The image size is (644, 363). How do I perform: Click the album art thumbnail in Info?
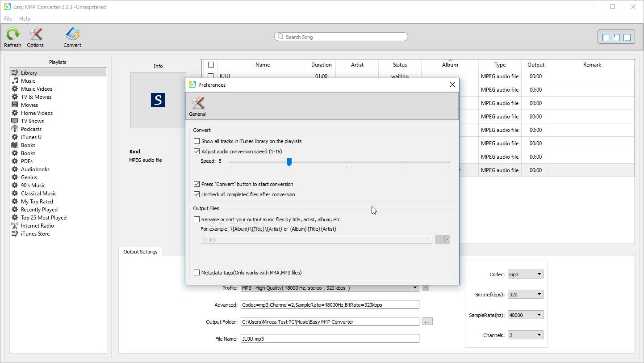[158, 100]
